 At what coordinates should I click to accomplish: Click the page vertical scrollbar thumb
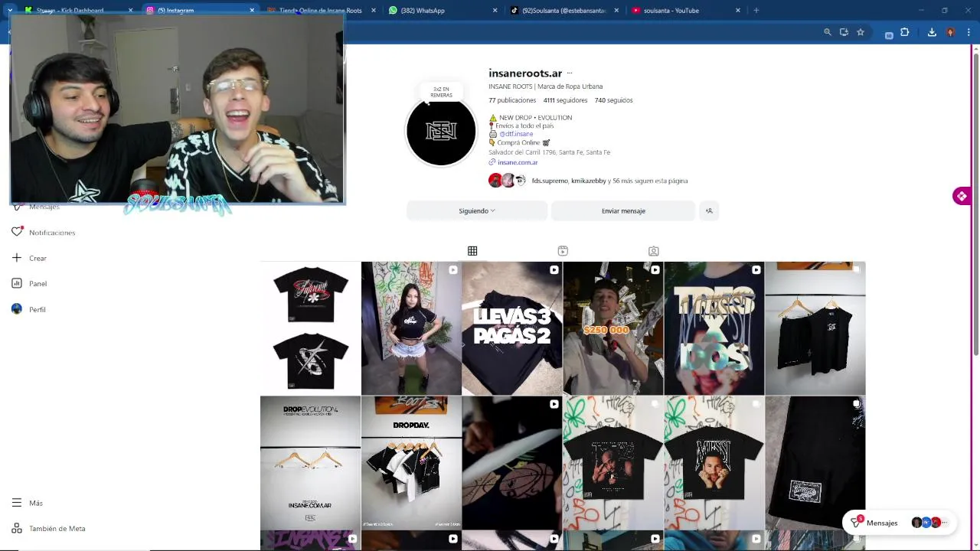click(x=975, y=203)
